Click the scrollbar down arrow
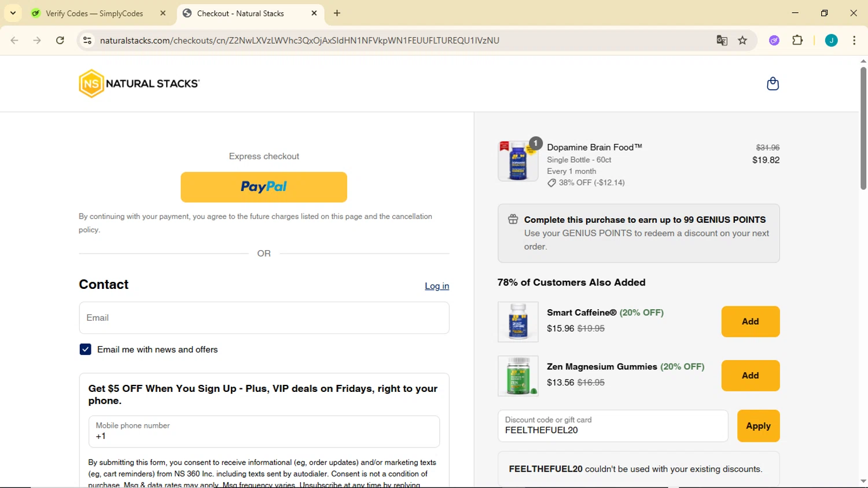Image resolution: width=868 pixels, height=488 pixels. (x=863, y=482)
